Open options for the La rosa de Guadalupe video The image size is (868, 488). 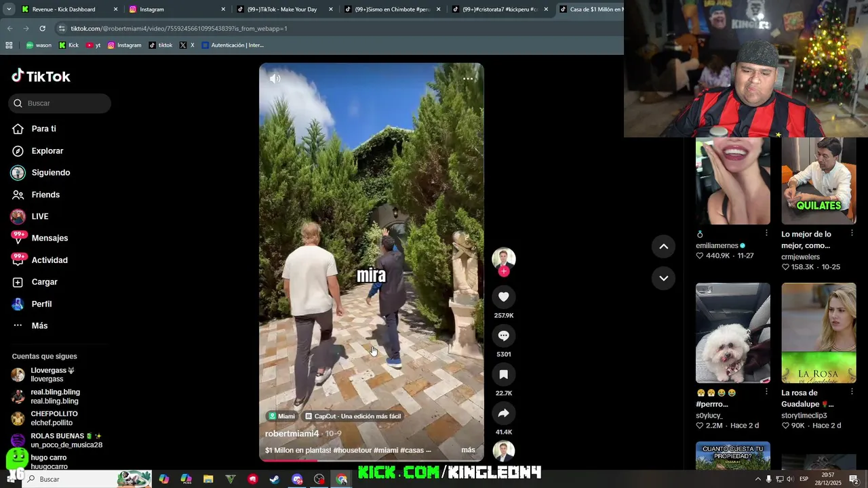tap(852, 392)
